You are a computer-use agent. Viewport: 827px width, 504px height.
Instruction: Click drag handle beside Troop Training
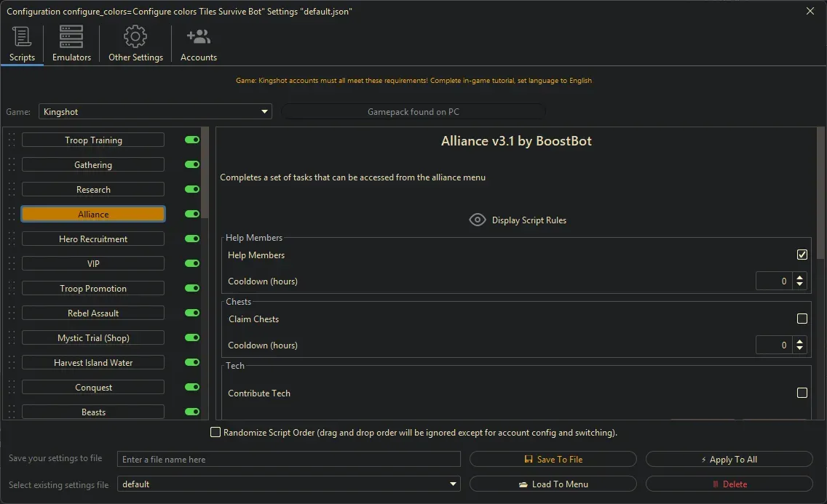coord(12,140)
